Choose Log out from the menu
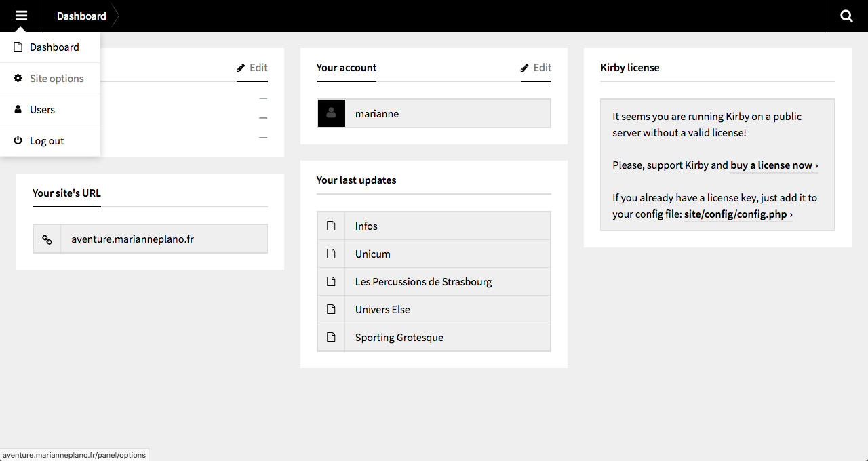The height and width of the screenshot is (461, 868). (47, 141)
